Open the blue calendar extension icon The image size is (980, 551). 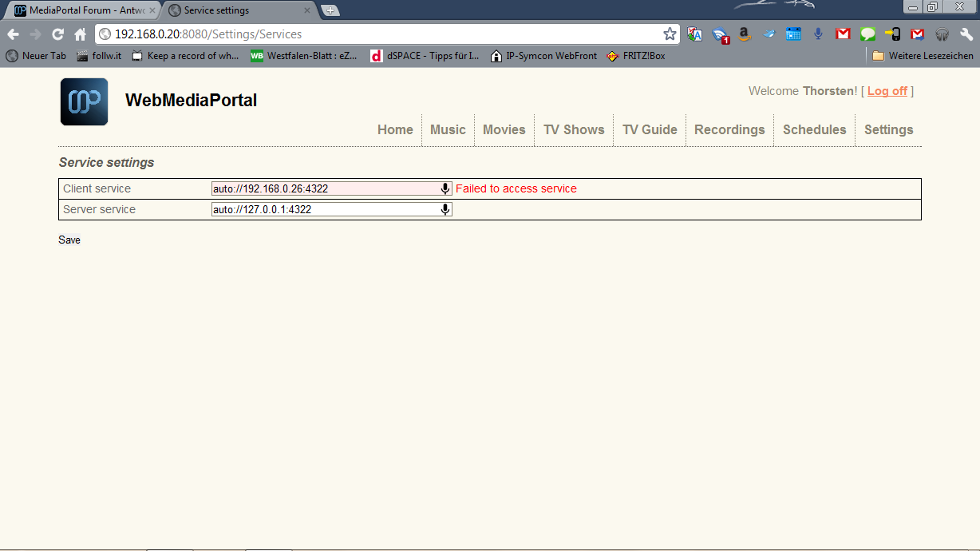tap(793, 34)
